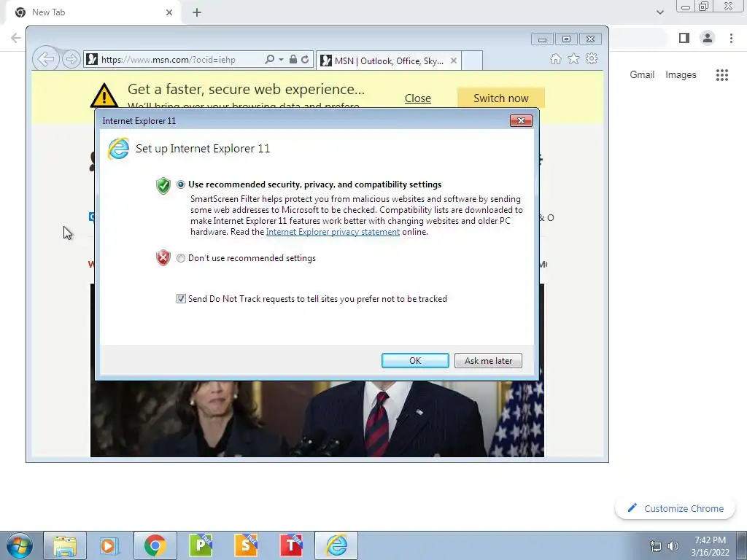Image resolution: width=747 pixels, height=560 pixels.
Task: Open Internet Explorer privacy statement link
Action: [x=333, y=232]
